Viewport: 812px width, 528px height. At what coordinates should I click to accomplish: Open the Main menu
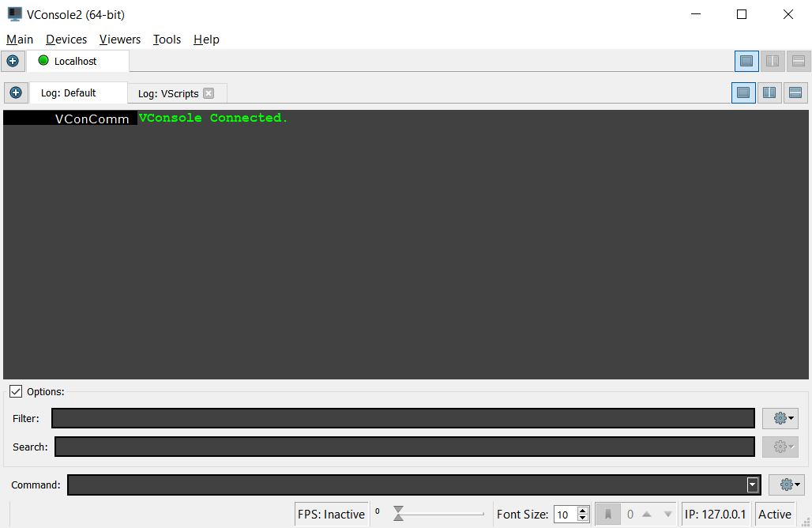[x=20, y=40]
